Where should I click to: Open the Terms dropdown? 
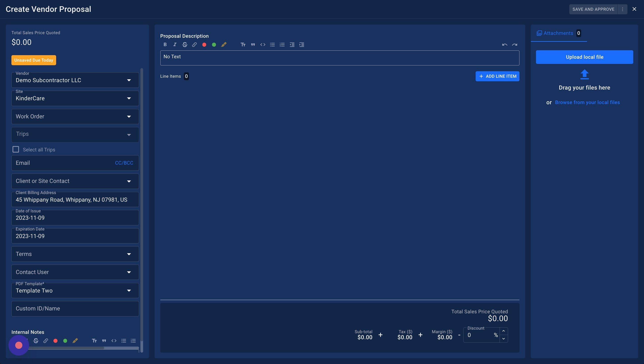(x=75, y=254)
